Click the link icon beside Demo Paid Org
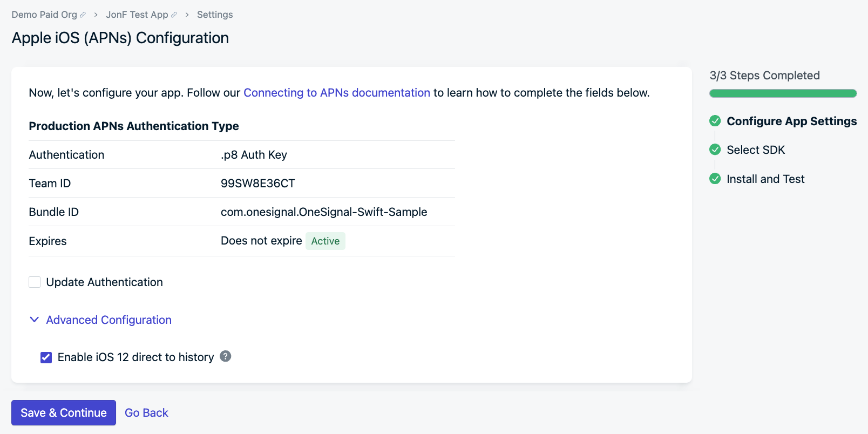Screen dimensions: 868x434 pyautogui.click(x=83, y=15)
